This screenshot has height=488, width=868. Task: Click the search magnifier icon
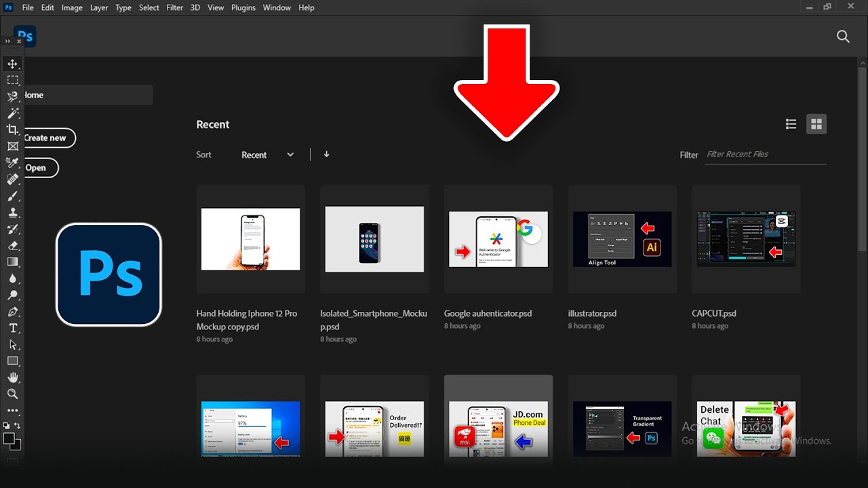[x=843, y=37]
